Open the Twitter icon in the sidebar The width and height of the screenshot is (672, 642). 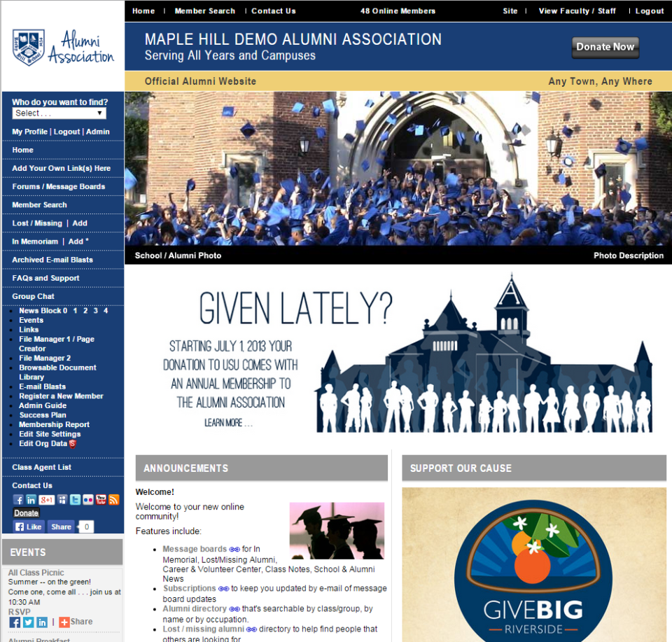pyautogui.click(x=76, y=499)
